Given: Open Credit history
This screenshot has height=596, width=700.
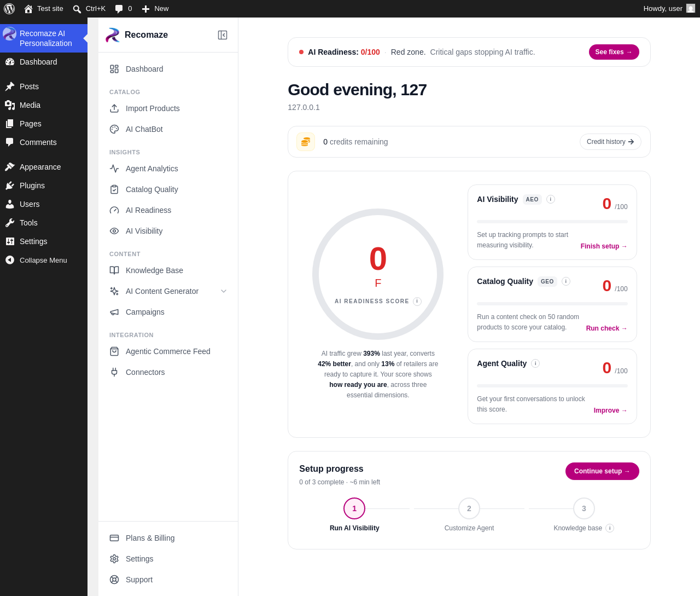Looking at the screenshot, I should coord(610,142).
